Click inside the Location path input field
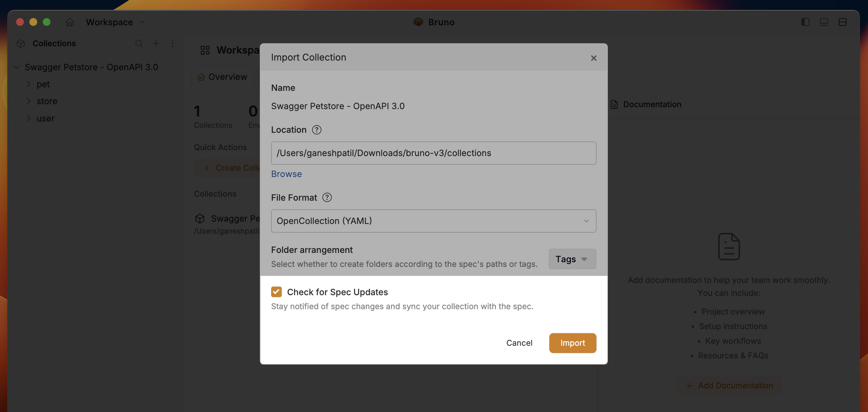This screenshot has height=412, width=868. [x=434, y=153]
